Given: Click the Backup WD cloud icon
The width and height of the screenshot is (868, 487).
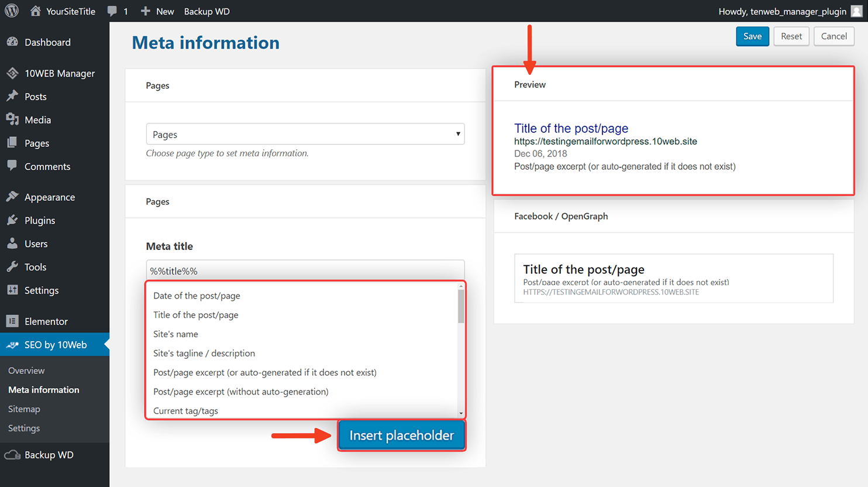Looking at the screenshot, I should [12, 455].
